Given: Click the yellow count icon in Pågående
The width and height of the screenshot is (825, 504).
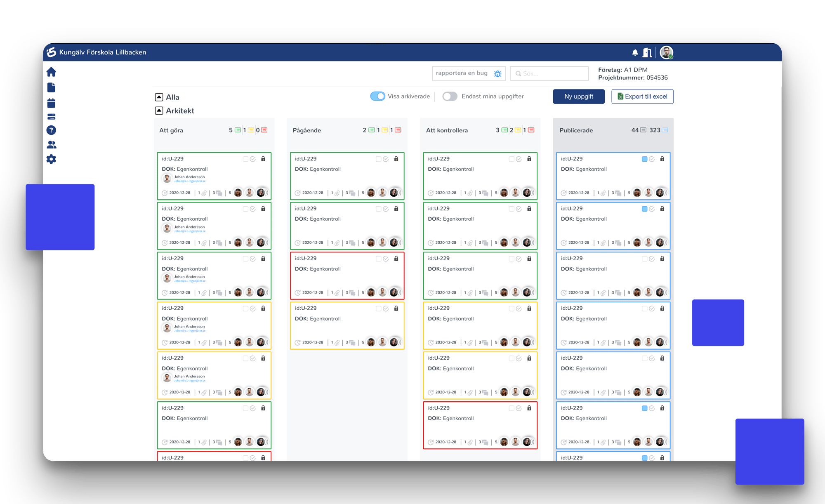Looking at the screenshot, I should pos(385,130).
